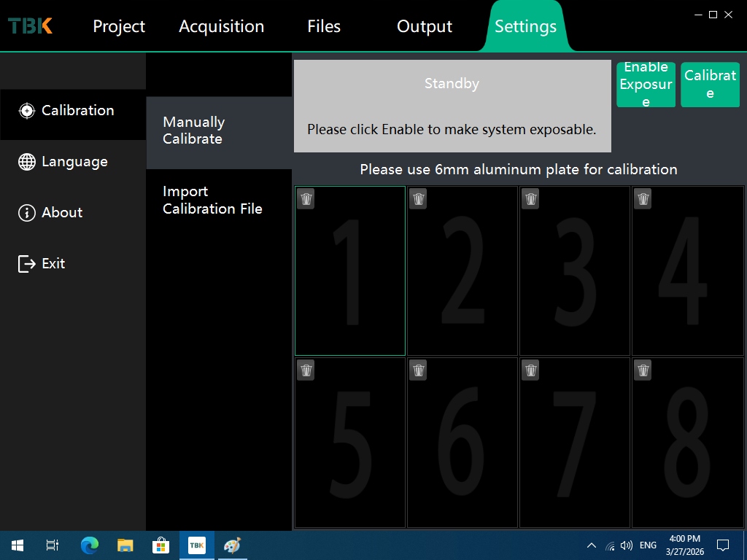The height and width of the screenshot is (560, 747).
Task: Click the trash icon on slot 4
Action: pyautogui.click(x=643, y=199)
